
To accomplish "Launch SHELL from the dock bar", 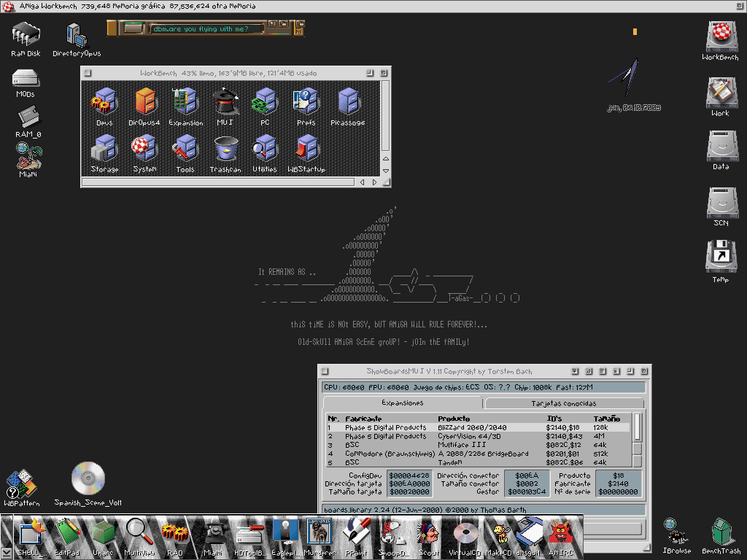I will (32, 537).
